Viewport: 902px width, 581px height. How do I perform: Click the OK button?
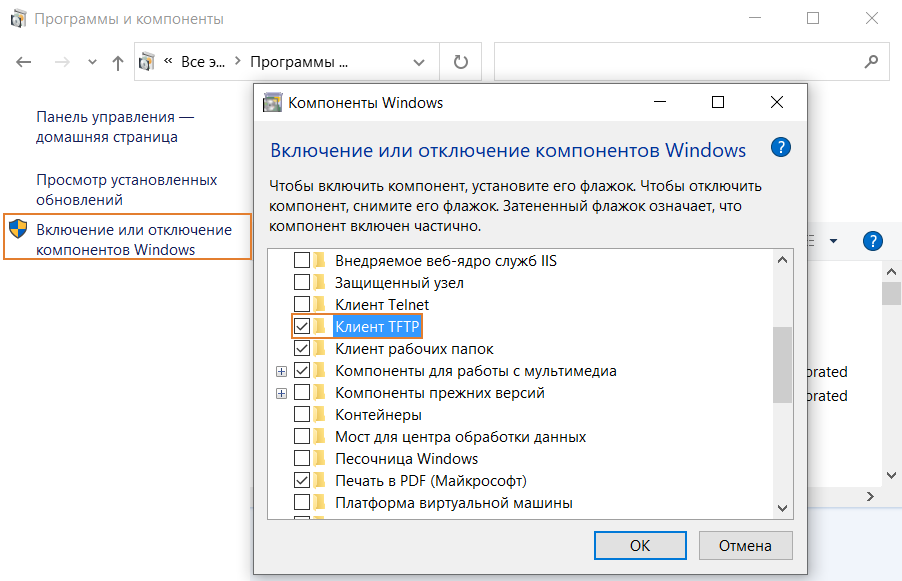tap(640, 545)
